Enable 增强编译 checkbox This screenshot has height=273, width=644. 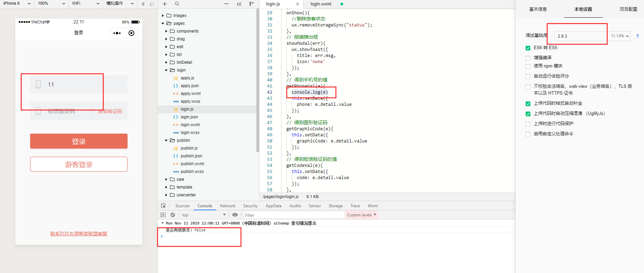528,58
